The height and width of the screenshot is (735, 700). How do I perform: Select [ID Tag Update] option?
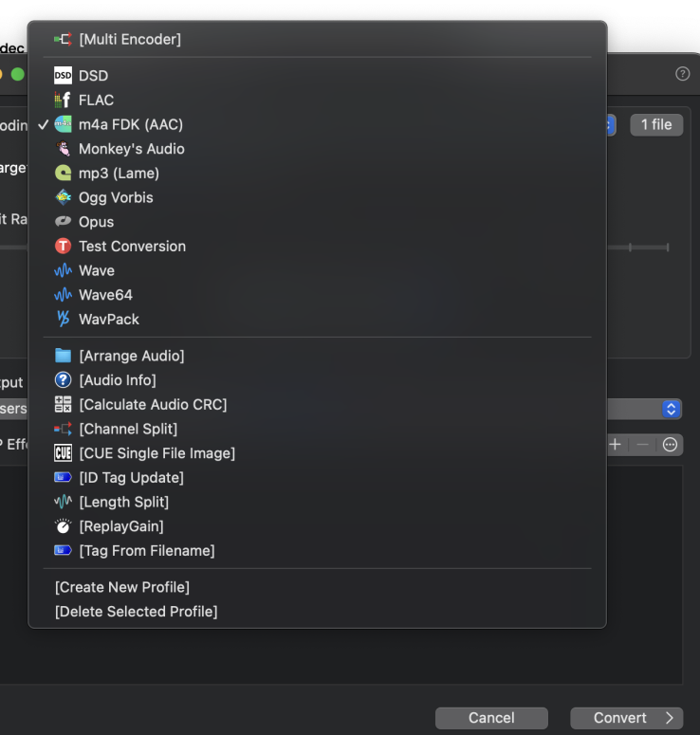click(x=317, y=478)
